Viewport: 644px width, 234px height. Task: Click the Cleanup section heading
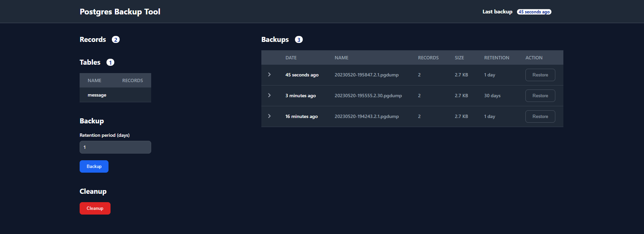[x=93, y=191]
